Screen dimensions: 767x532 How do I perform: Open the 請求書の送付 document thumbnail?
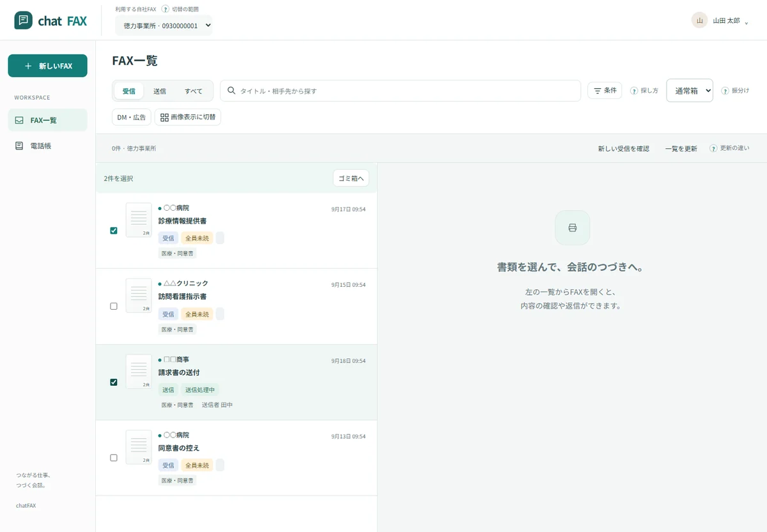[139, 371]
